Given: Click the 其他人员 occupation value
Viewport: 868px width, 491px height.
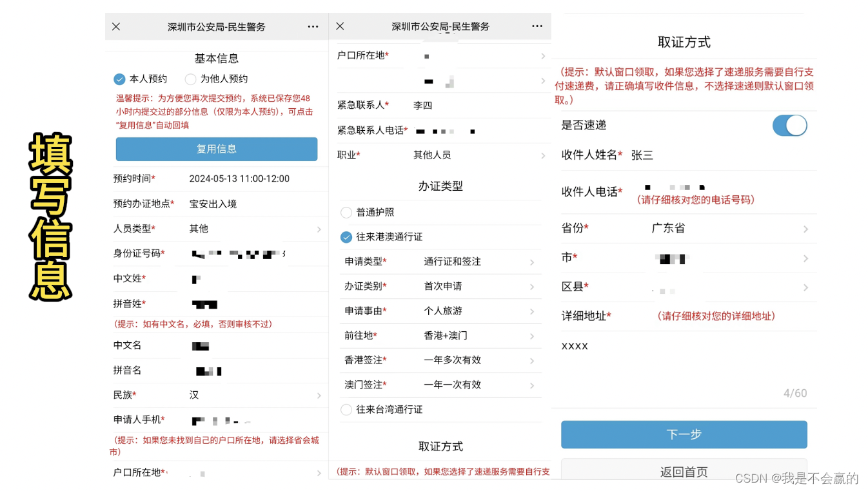Looking at the screenshot, I should coord(432,155).
